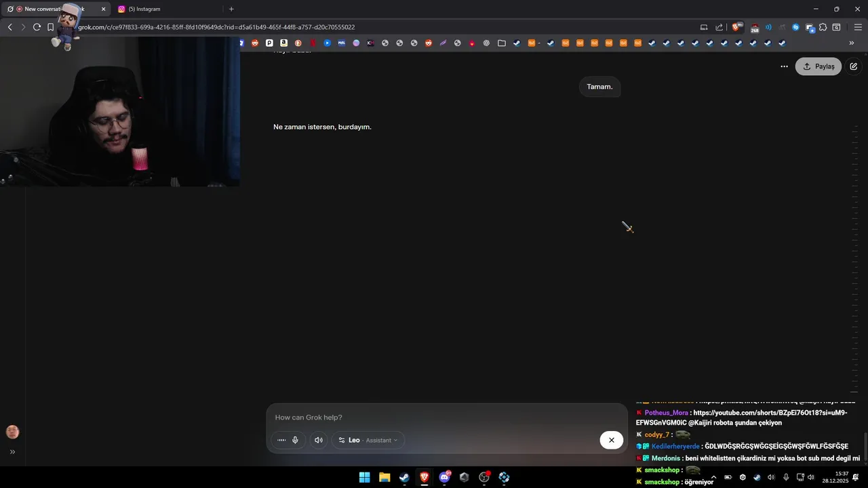868x488 pixels.
Task: Click the codyy_7 username in chat
Action: click(x=656, y=434)
